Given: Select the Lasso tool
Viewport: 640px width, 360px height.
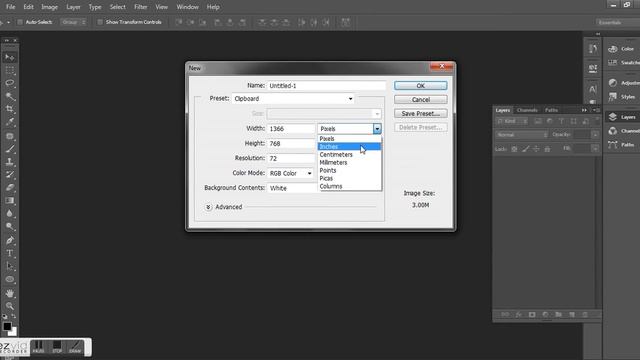Looking at the screenshot, I should (x=9, y=83).
